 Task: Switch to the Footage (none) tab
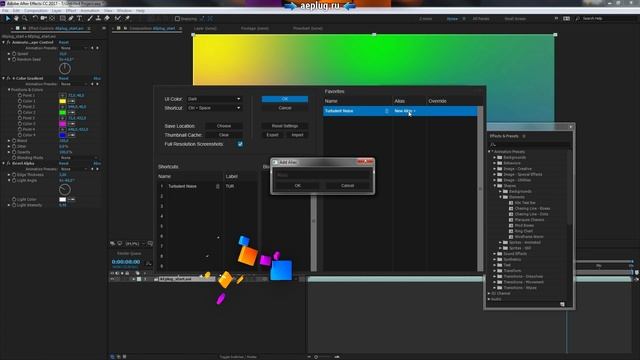click(255, 29)
